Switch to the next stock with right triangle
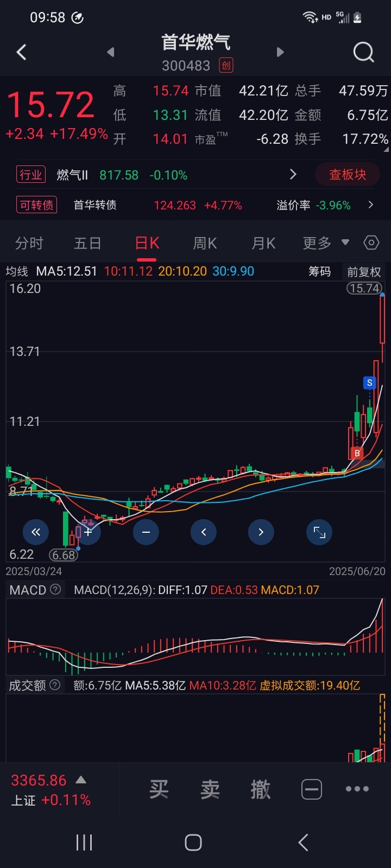This screenshot has width=391, height=868. pyautogui.click(x=280, y=52)
